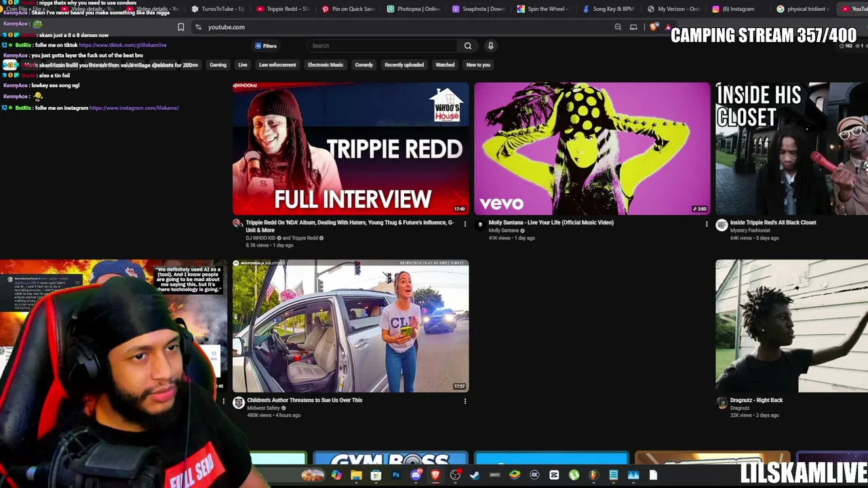Open options menu for Trippie Redd interview
This screenshot has width=868, height=488.
[x=465, y=224]
